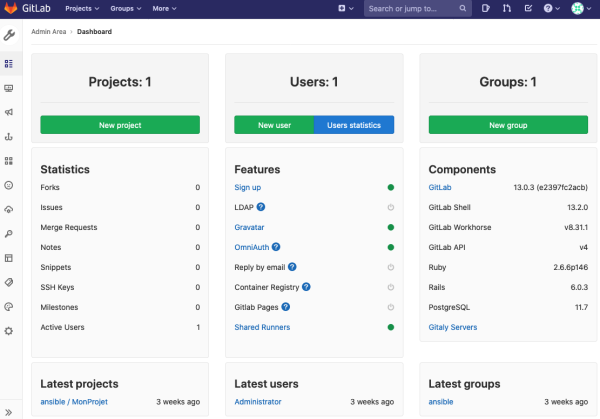Open the To-Do list checkmark icon
The height and width of the screenshot is (419, 600).
pyautogui.click(x=528, y=8)
